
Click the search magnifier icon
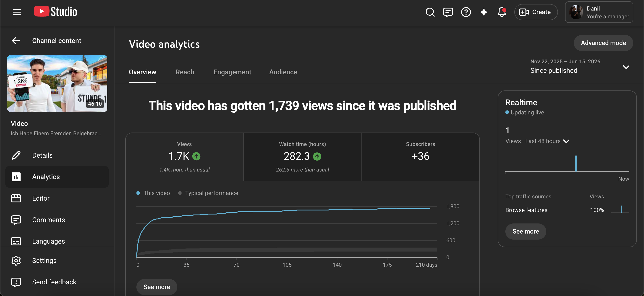430,12
